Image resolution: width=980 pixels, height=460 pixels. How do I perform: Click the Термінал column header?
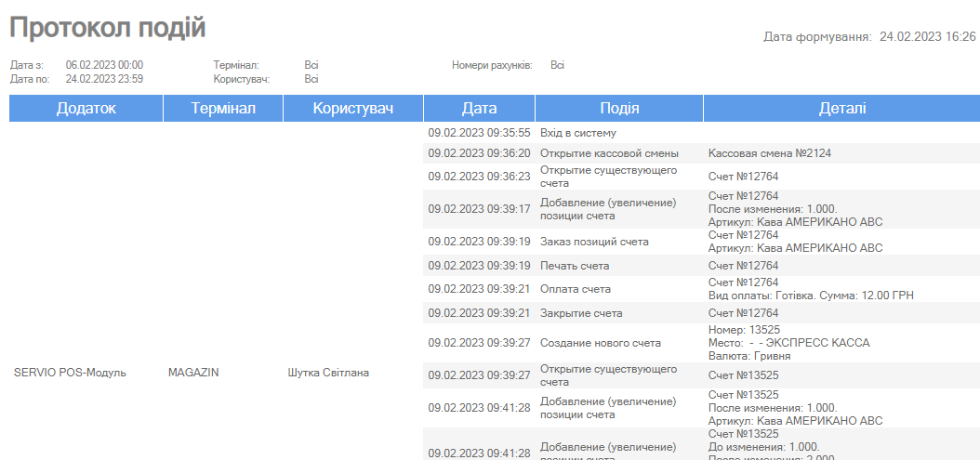pyautogui.click(x=223, y=109)
